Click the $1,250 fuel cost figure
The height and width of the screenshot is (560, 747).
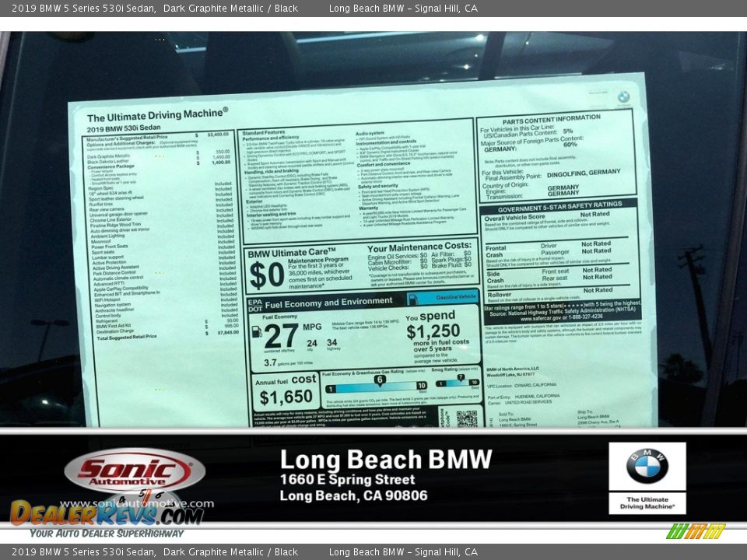point(433,331)
